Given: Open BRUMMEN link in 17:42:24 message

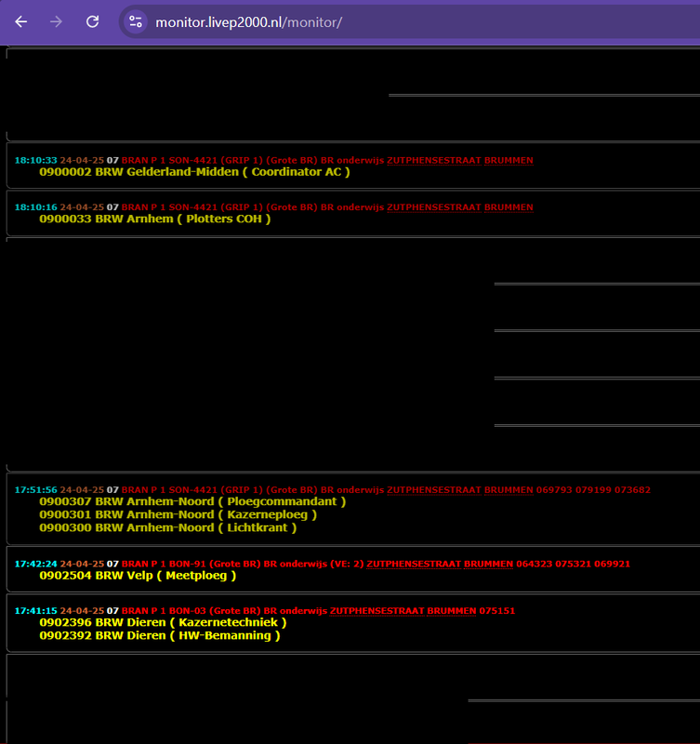Looking at the screenshot, I should coord(488,564).
